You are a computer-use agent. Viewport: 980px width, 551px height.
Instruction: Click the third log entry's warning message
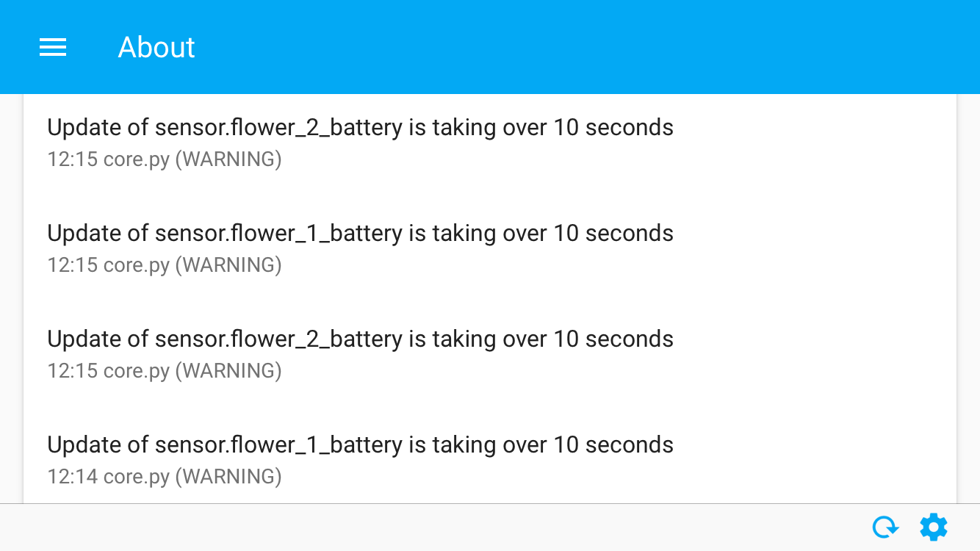361,339
